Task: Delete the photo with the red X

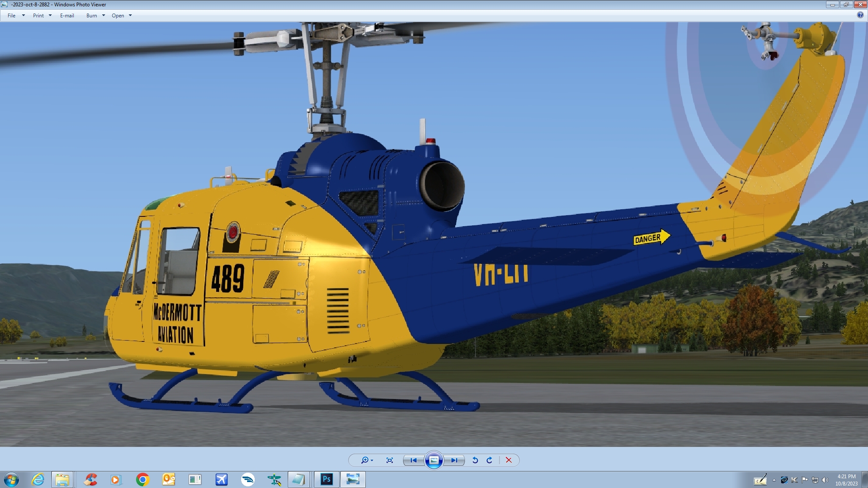Action: click(x=509, y=460)
